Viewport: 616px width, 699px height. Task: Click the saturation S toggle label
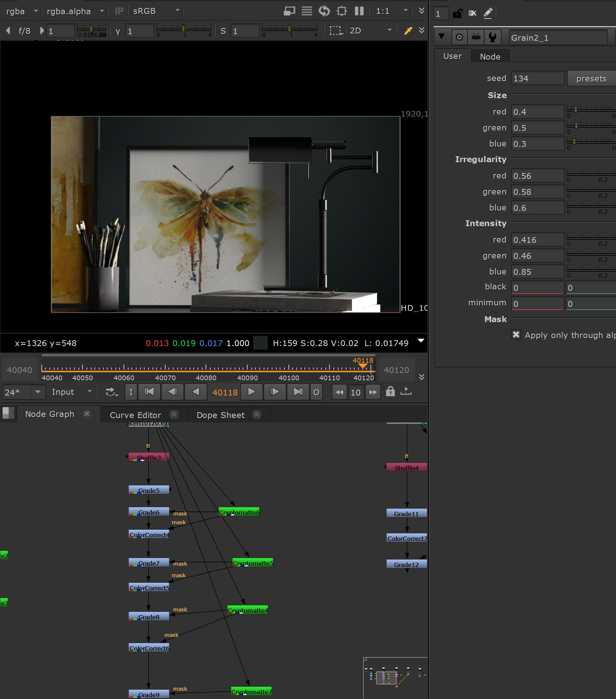click(x=223, y=31)
